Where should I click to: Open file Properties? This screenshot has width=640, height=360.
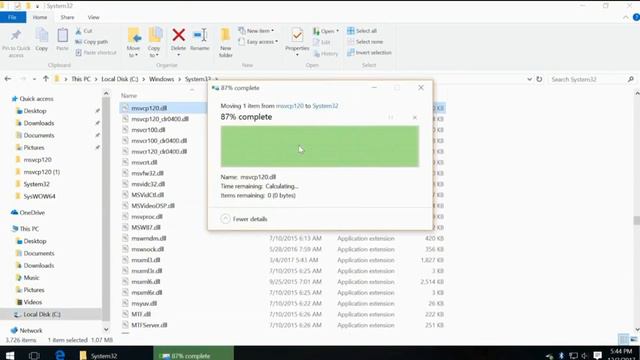click(297, 42)
